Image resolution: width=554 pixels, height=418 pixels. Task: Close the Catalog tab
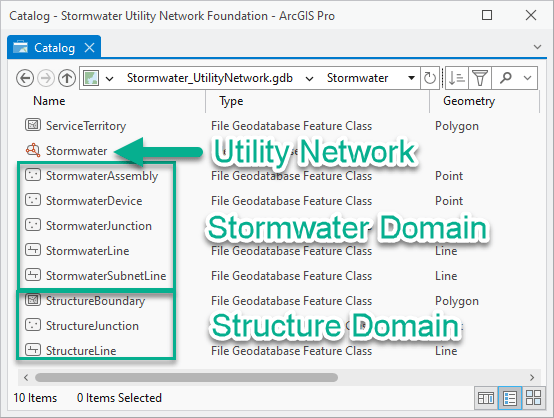tap(90, 47)
